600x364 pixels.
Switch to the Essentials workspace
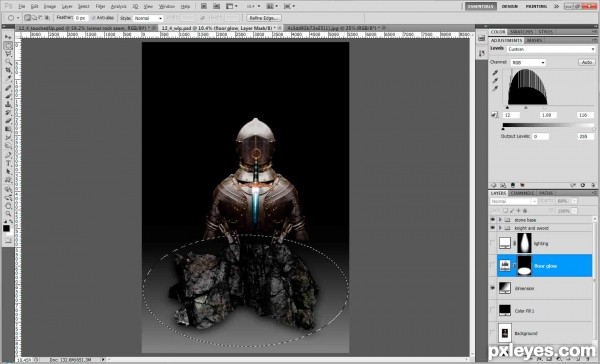pos(481,6)
